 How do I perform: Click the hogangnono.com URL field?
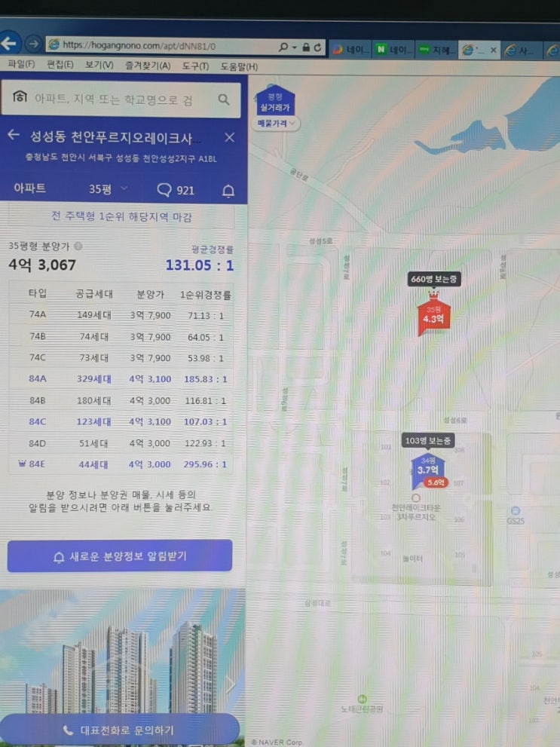pos(162,46)
